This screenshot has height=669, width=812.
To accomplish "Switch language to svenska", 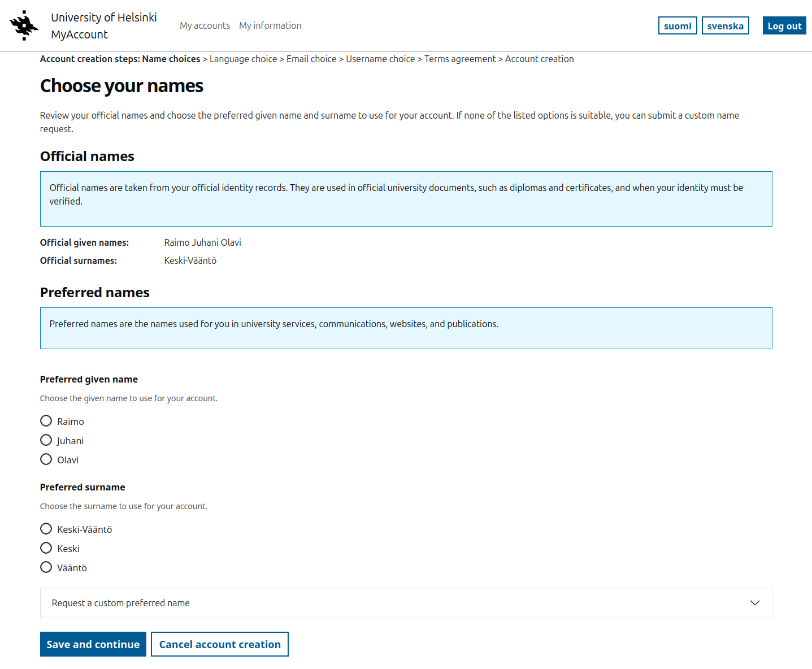I will coord(725,26).
